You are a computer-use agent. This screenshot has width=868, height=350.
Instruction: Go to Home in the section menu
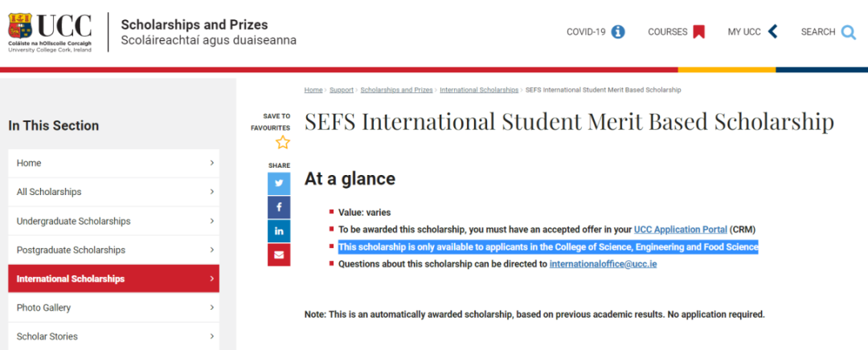[113, 163]
